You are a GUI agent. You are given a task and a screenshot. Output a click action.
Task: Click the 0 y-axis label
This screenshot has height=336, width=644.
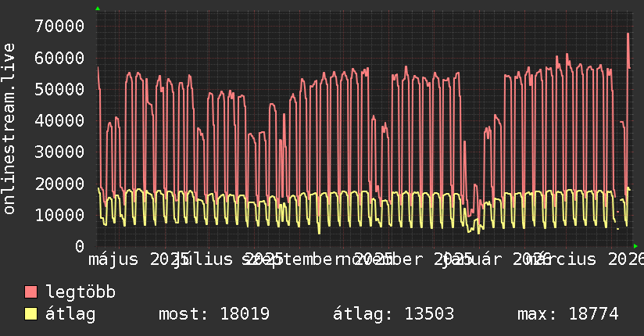(80, 246)
